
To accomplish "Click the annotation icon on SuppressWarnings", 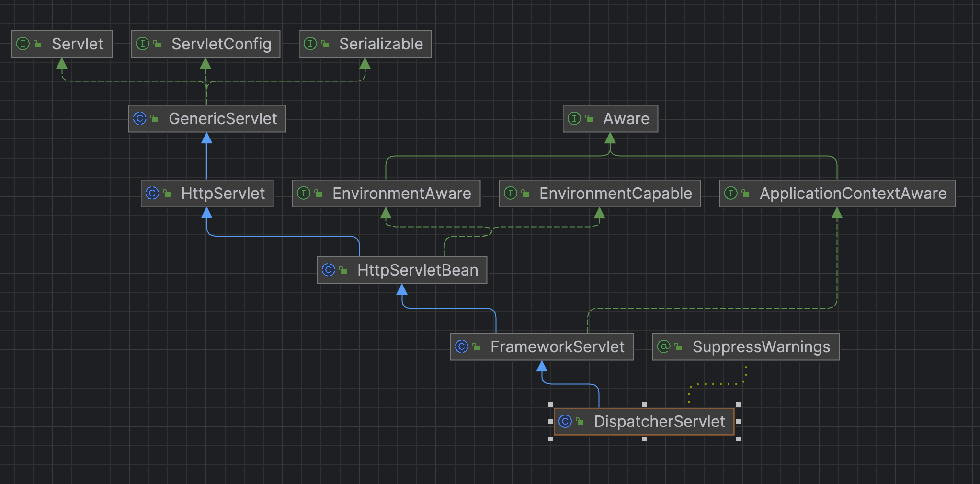I will [x=664, y=346].
